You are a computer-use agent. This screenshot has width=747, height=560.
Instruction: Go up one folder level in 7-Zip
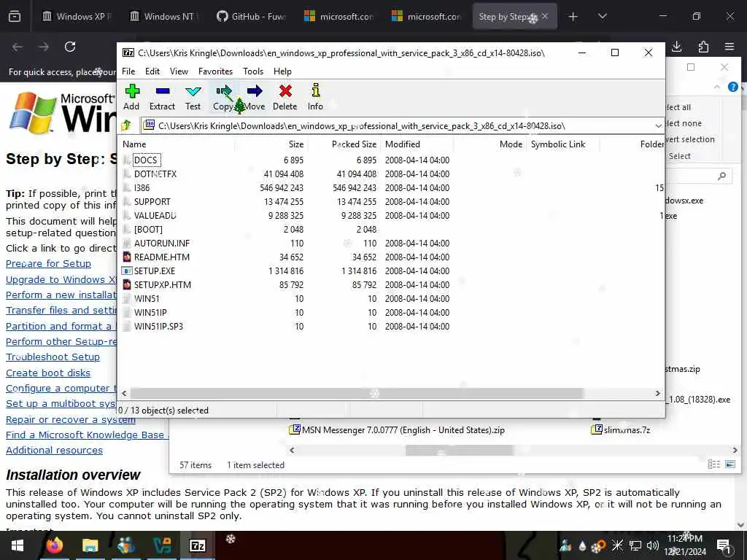tap(126, 125)
